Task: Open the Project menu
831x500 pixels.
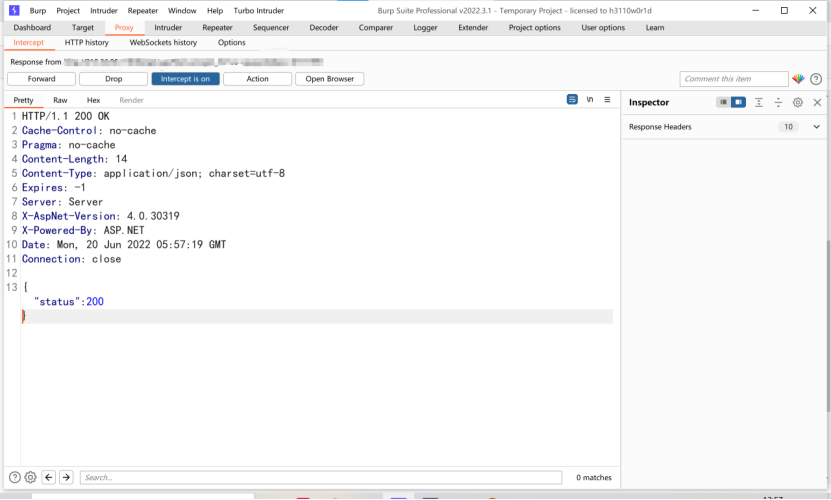Action: pyautogui.click(x=68, y=11)
